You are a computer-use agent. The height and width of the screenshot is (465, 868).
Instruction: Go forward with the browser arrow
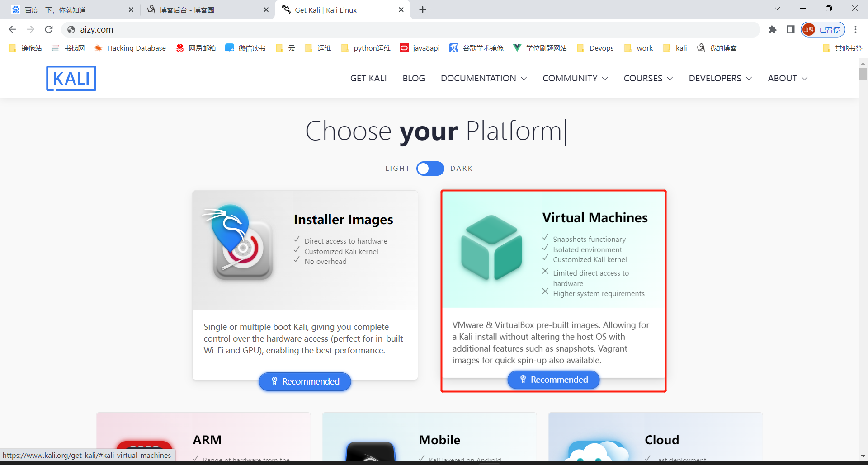[x=30, y=29]
